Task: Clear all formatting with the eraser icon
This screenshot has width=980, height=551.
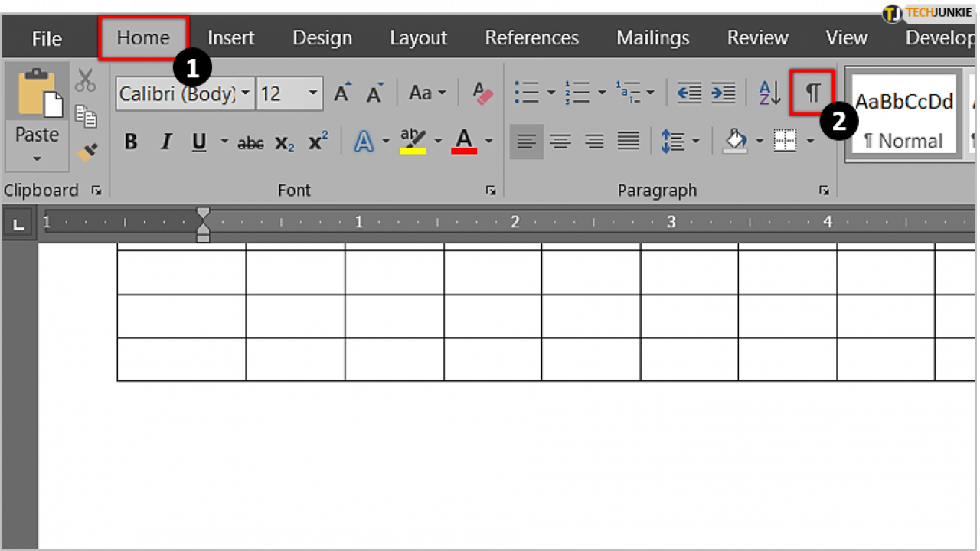Action: pyautogui.click(x=482, y=93)
